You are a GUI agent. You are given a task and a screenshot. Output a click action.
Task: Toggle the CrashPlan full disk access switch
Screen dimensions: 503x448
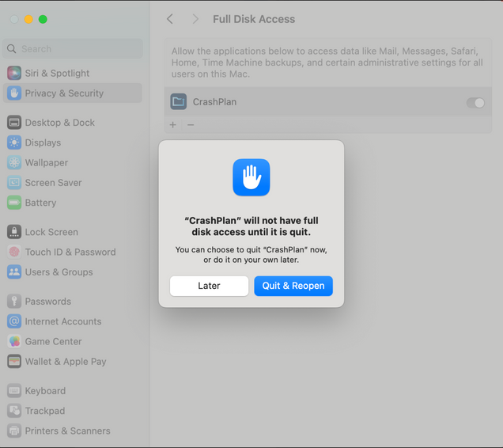coord(475,103)
